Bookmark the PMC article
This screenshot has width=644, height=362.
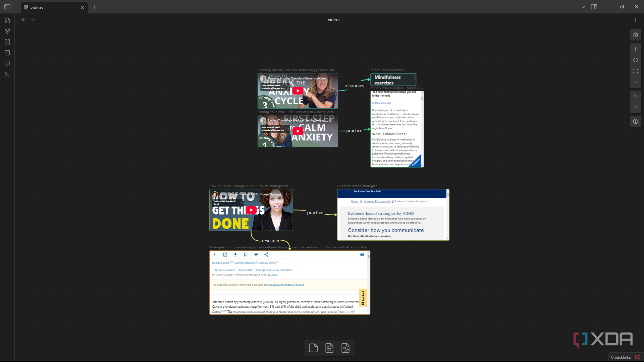pyautogui.click(x=246, y=255)
